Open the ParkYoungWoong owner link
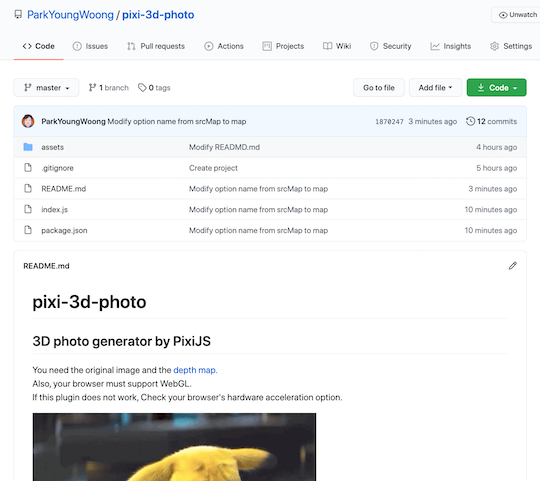 pos(70,15)
